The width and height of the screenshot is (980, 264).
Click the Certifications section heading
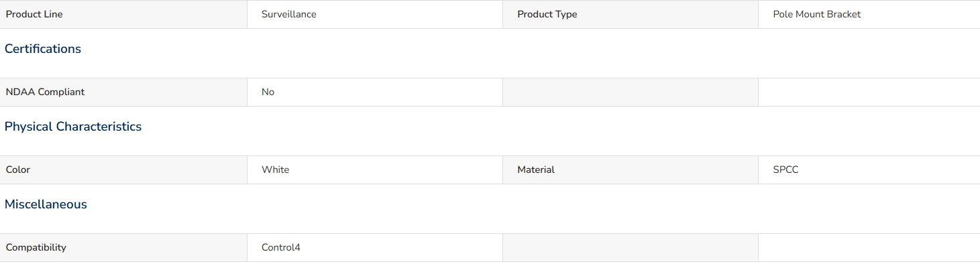point(43,49)
